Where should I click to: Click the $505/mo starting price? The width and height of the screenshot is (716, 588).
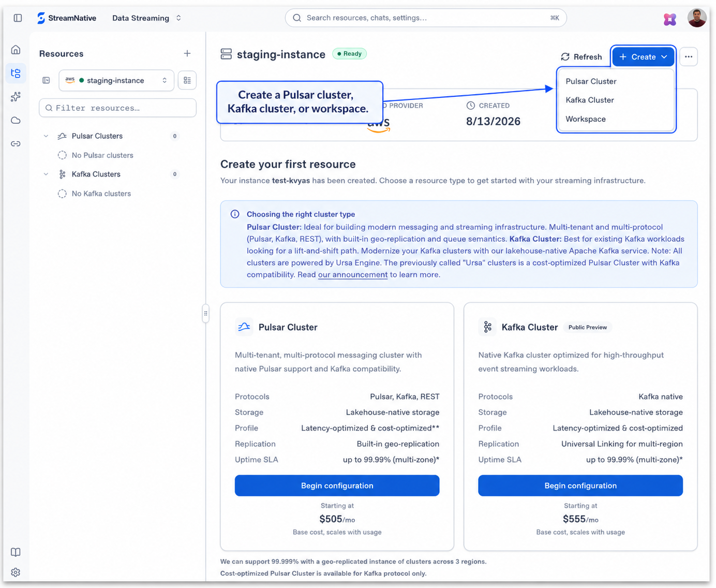pos(337,519)
